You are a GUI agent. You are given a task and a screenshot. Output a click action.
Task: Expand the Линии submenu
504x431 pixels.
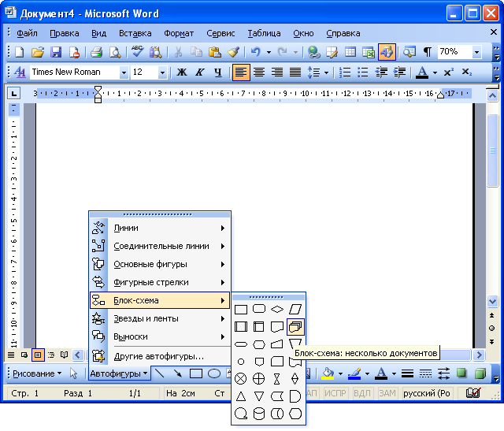[x=160, y=228]
